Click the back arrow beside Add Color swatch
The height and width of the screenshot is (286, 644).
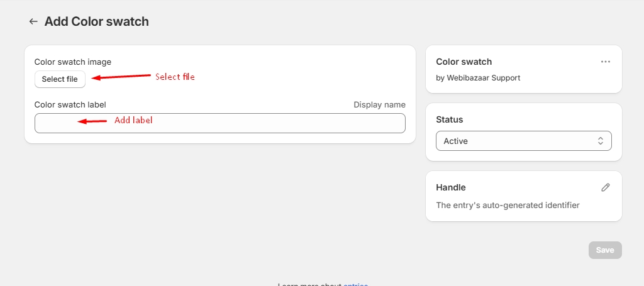point(33,21)
